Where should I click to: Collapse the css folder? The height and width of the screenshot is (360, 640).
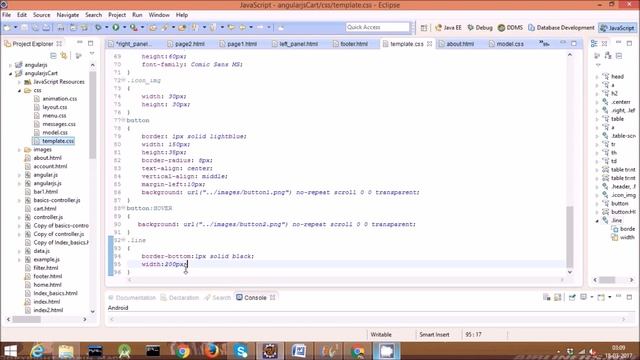(19, 90)
